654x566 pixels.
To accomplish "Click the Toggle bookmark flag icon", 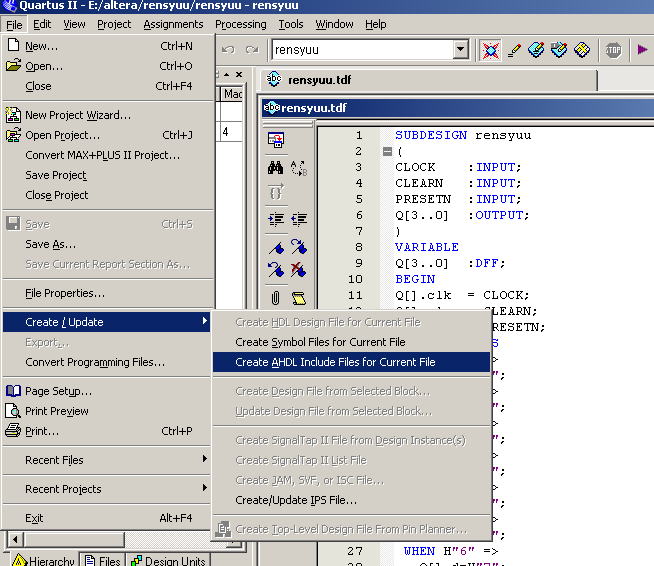I will (276, 248).
